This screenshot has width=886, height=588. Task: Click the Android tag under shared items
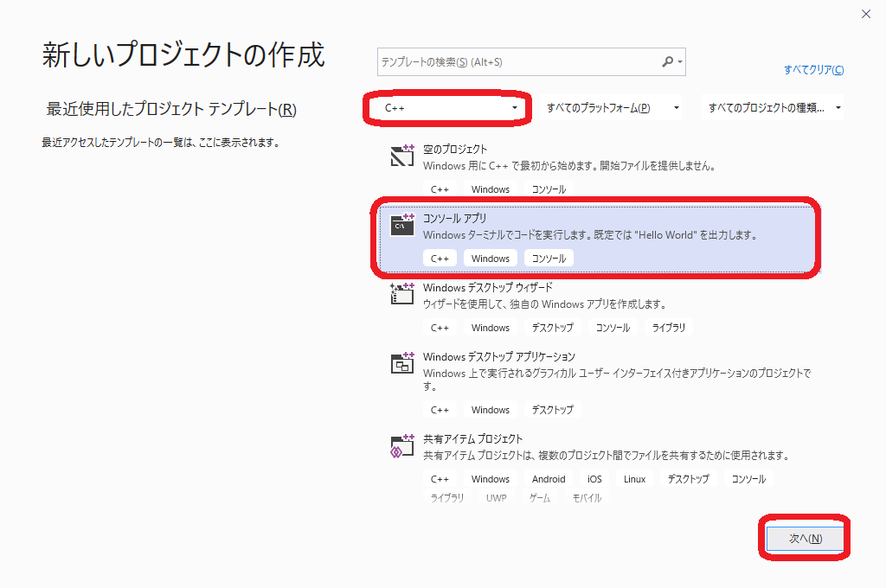click(549, 479)
